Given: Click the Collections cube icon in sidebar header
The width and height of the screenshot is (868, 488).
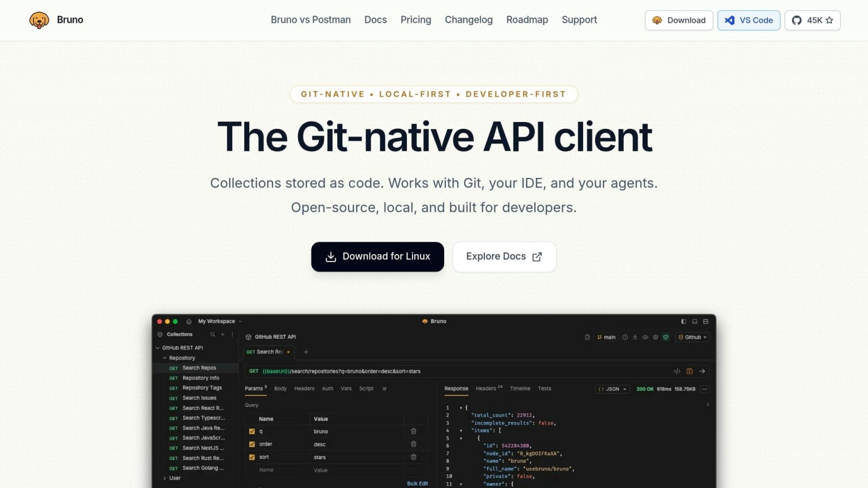Looking at the screenshot, I should pyautogui.click(x=160, y=334).
